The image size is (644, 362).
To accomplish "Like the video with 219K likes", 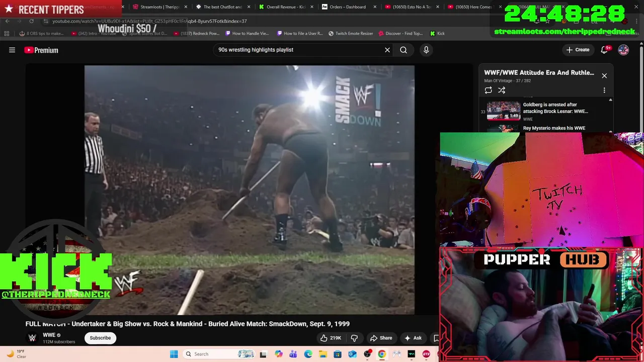I will 331,338.
